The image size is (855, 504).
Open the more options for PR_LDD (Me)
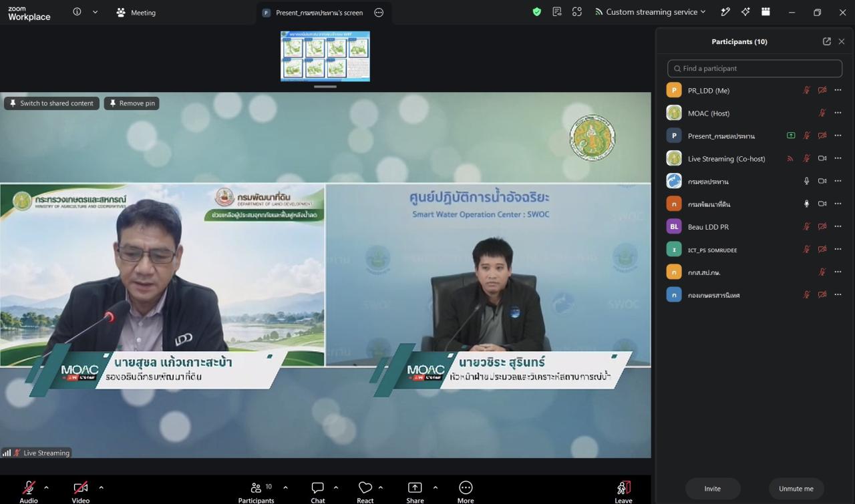click(838, 90)
